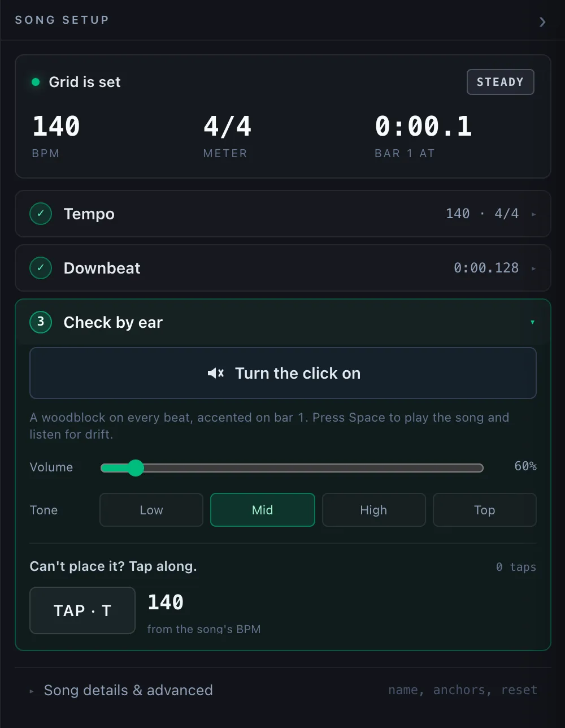Viewport: 565px width, 728px height.
Task: Click the Volume slider track
Action: pyautogui.click(x=292, y=467)
